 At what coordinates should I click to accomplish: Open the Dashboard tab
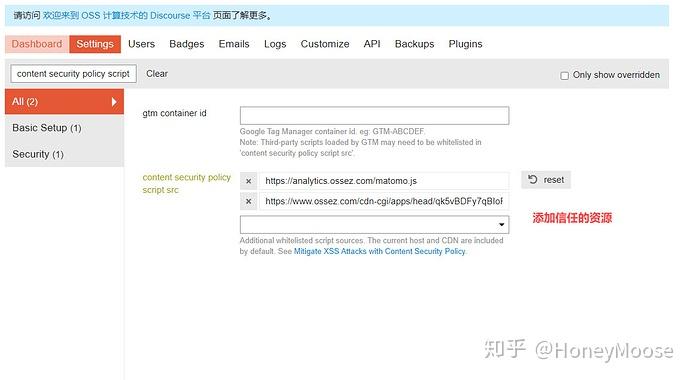(x=37, y=44)
